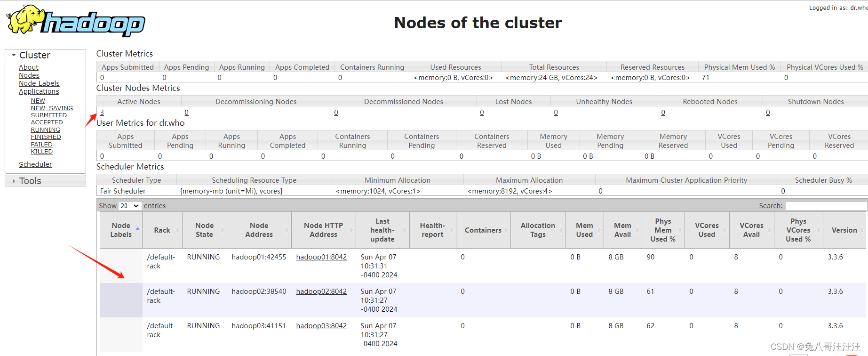This screenshot has height=356, width=868.
Task: Show KILLED applications
Action: coord(42,152)
